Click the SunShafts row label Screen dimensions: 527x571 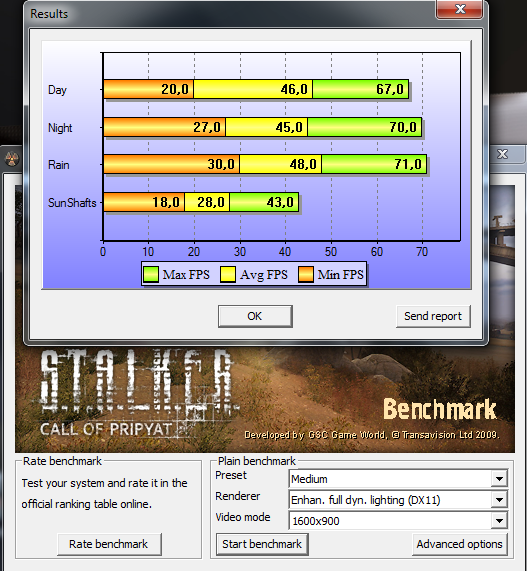tap(72, 202)
